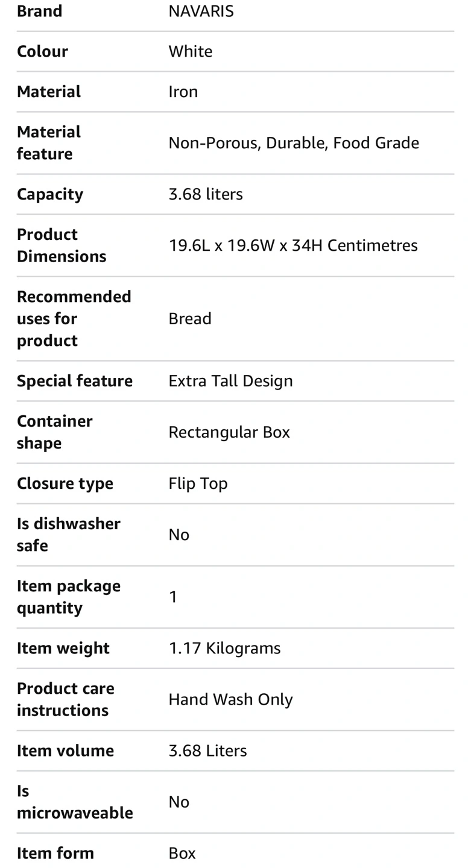This screenshot has width=471, height=868.
Task: Select Extra Tall Design special feature
Action: click(230, 381)
